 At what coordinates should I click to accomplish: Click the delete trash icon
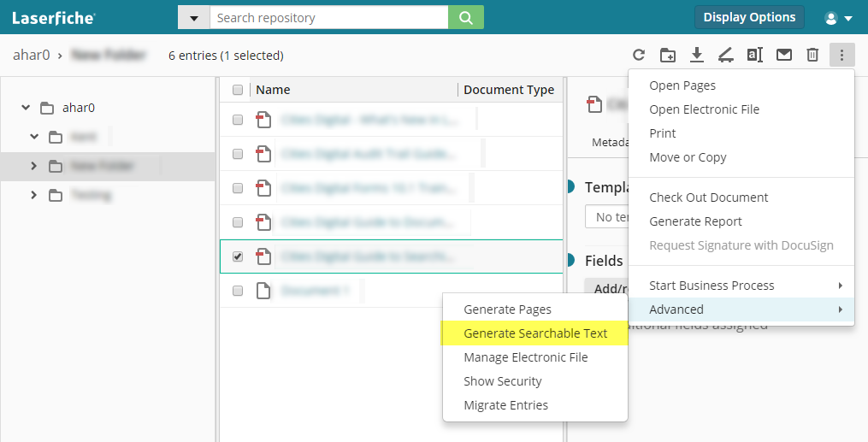pos(812,56)
